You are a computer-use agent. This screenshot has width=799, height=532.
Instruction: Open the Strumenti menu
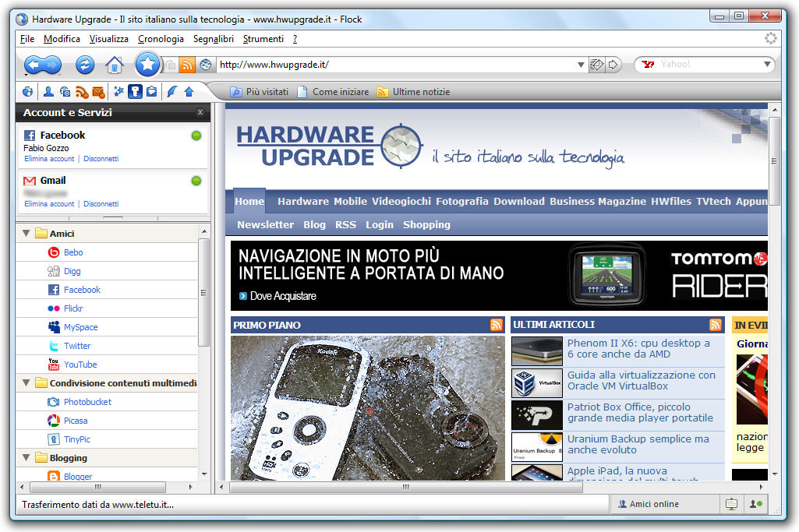(x=263, y=39)
